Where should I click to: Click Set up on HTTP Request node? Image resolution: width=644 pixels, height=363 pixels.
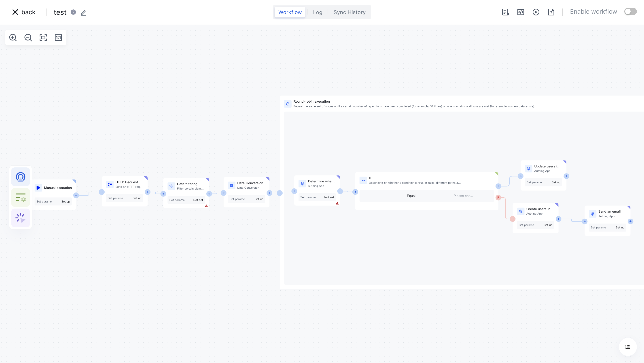[137, 198]
